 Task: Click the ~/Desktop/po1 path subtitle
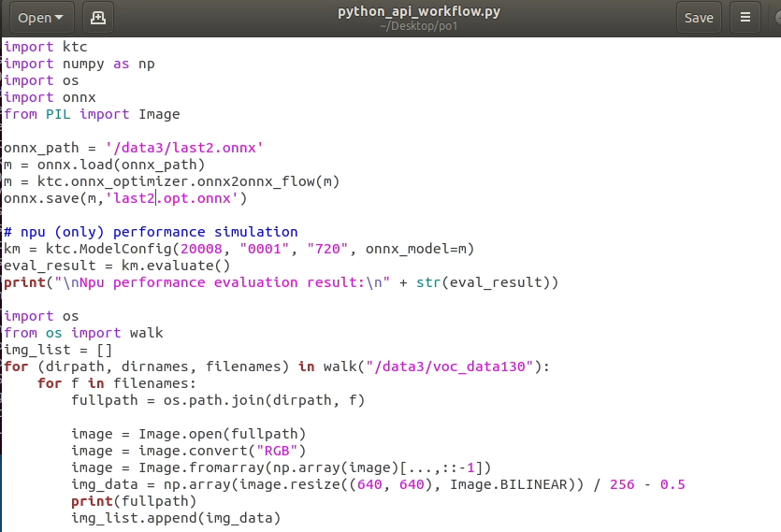(x=418, y=26)
